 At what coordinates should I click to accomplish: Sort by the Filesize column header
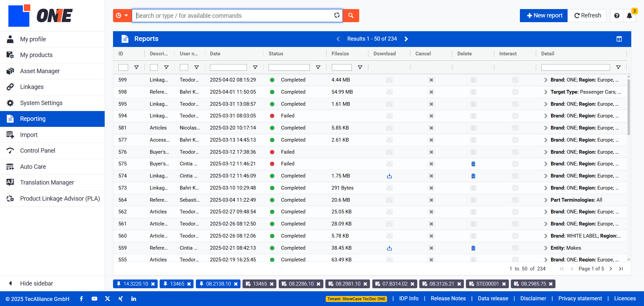[x=340, y=54]
